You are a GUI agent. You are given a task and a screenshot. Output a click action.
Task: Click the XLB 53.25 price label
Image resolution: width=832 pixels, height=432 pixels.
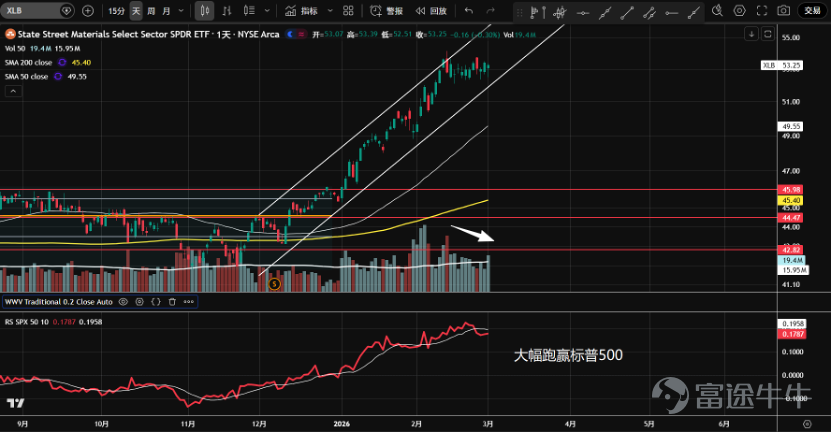782,65
